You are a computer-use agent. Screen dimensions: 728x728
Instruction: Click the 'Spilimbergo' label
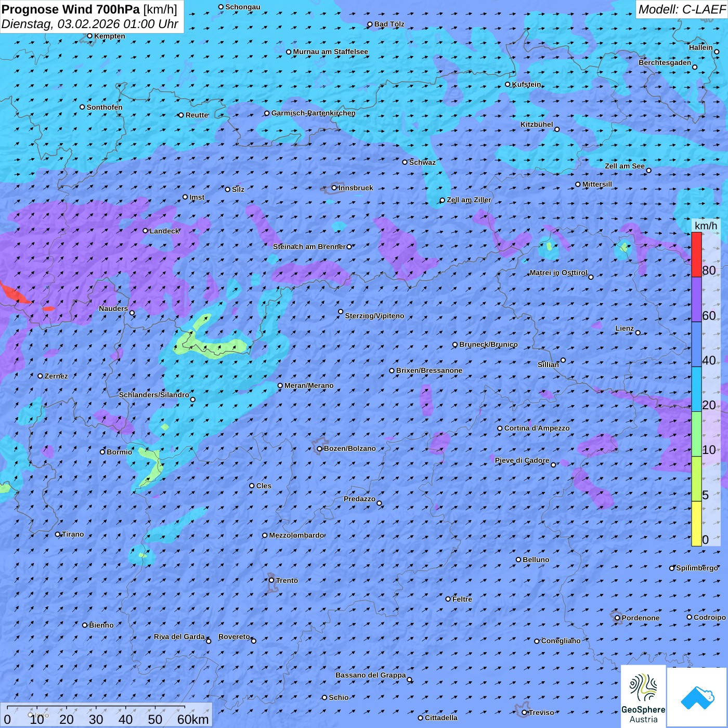point(697,568)
